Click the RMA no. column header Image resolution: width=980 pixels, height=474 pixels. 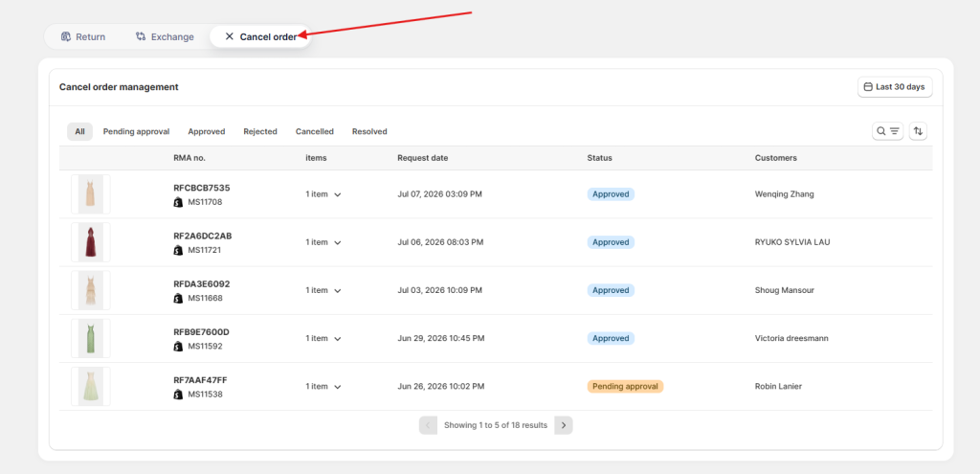point(189,158)
